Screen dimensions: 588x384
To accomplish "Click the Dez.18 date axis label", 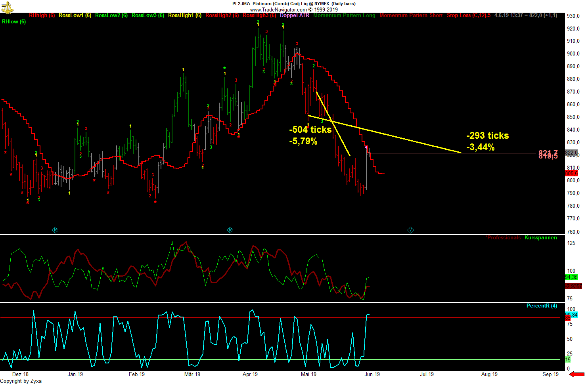I will tap(20, 374).
